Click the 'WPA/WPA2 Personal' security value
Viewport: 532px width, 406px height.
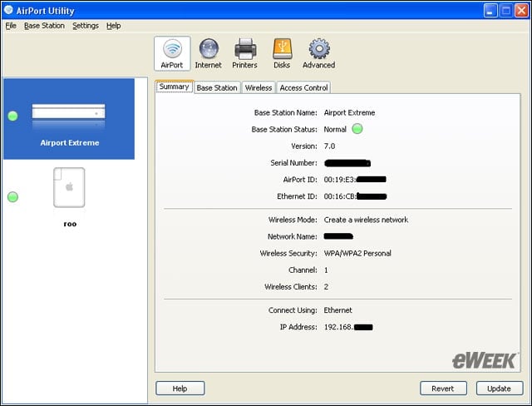357,253
